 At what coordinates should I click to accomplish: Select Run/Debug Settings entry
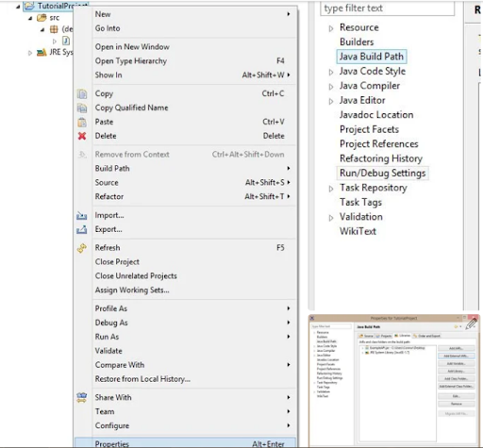(x=382, y=174)
